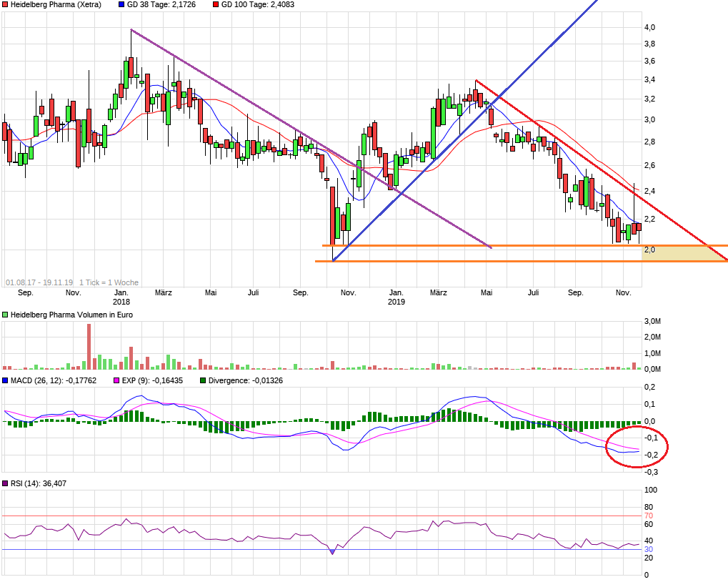The image size is (728, 582).
Task: Click the green Divergence legend square
Action: pos(203,381)
